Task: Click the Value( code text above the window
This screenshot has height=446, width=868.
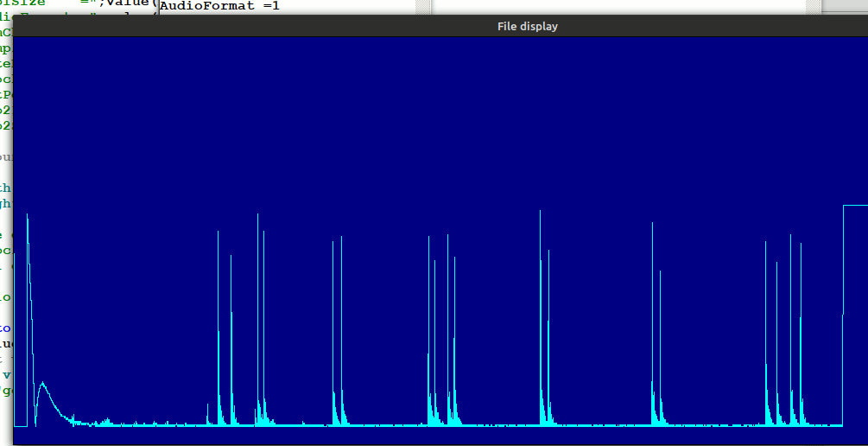Action: pos(130,3)
